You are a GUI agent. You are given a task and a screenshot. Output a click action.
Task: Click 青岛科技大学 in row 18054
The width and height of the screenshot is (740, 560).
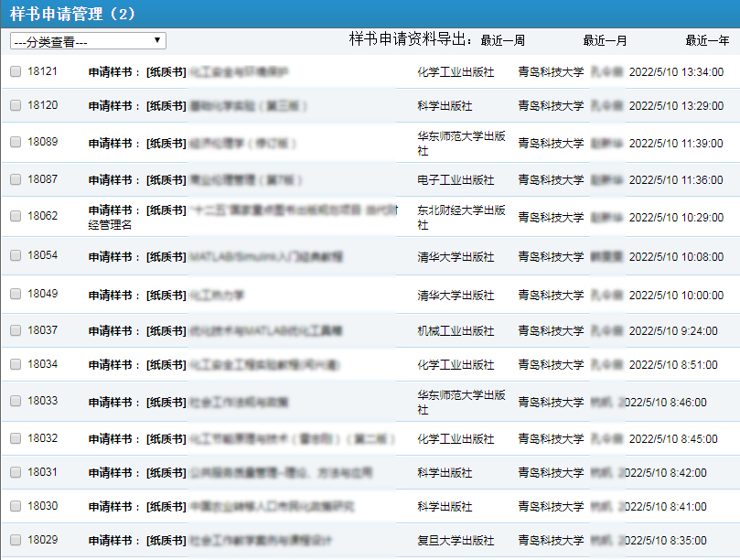[x=551, y=257]
